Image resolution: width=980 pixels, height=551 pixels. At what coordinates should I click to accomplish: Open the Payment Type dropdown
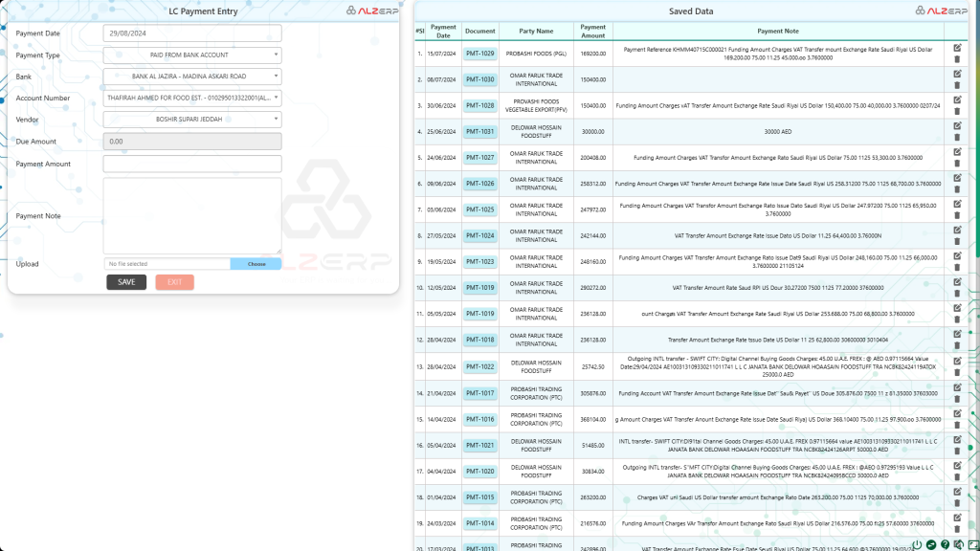click(x=192, y=55)
